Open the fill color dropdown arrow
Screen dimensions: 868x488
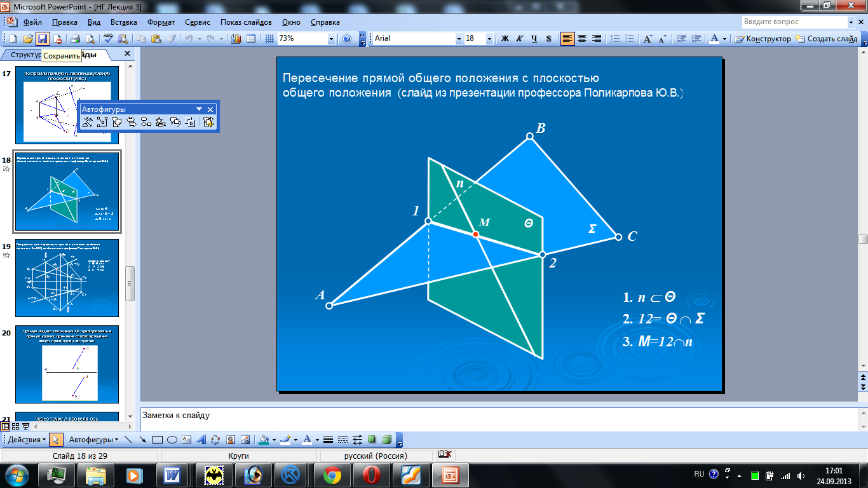coord(274,440)
